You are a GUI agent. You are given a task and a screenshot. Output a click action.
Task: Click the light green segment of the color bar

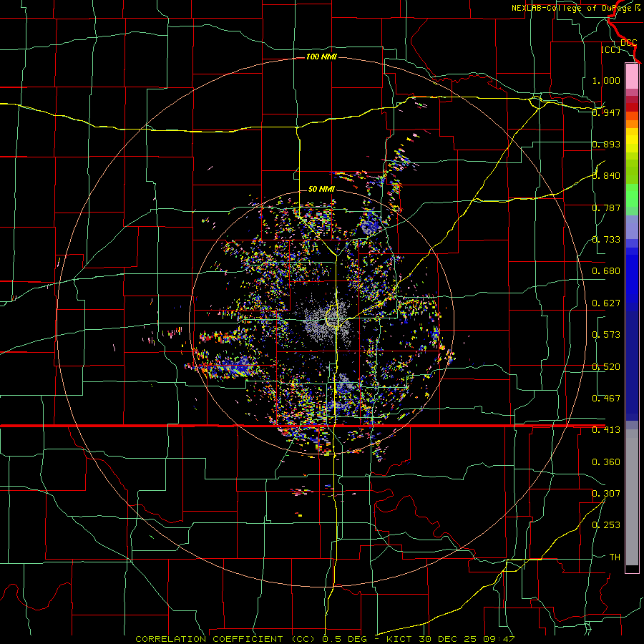pyautogui.click(x=632, y=195)
